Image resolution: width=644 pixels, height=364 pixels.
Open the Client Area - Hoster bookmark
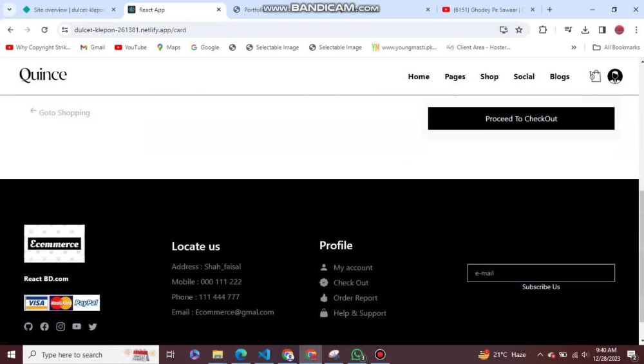pyautogui.click(x=478, y=47)
